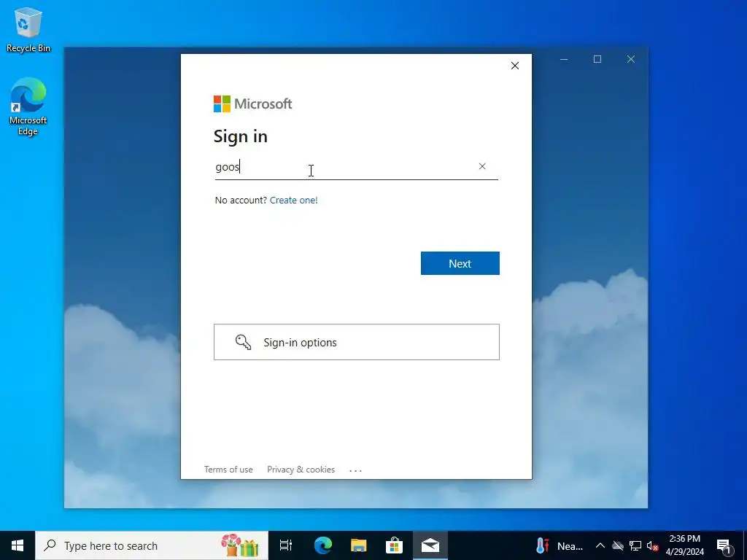747x560 pixels.
Task: Click the muted volume tray icon
Action: point(652,545)
